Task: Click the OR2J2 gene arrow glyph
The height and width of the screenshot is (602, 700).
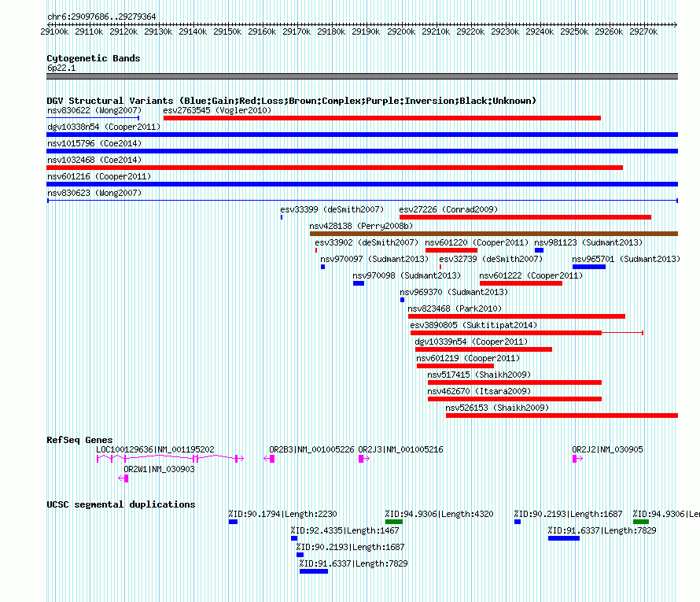Action: (577, 459)
